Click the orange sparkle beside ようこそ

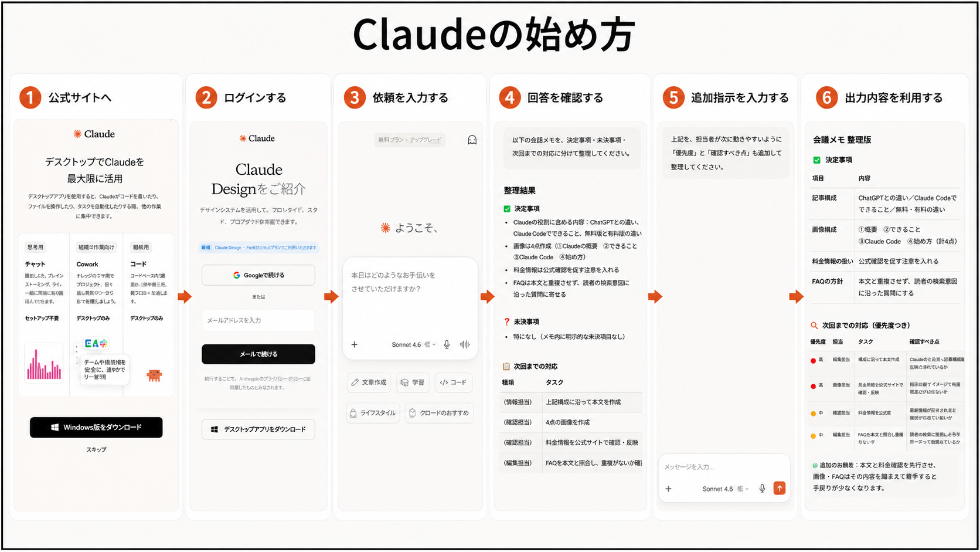[x=385, y=228]
